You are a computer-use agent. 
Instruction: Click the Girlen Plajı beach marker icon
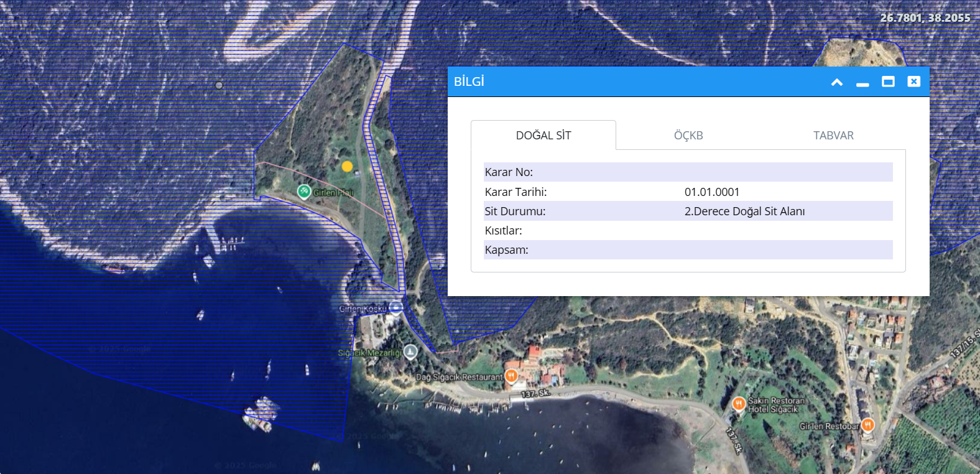coord(304,192)
